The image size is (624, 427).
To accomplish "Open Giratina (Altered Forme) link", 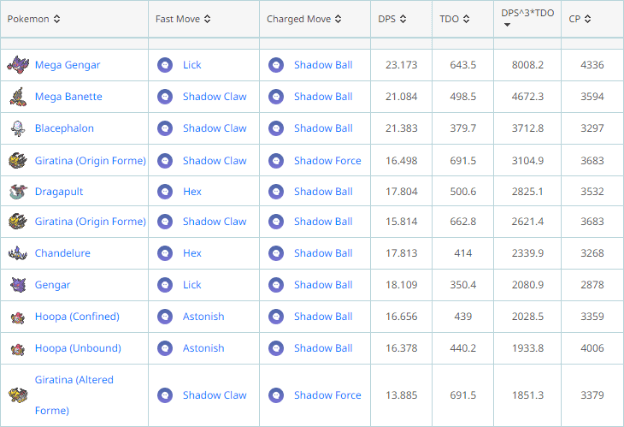I will pyautogui.click(x=74, y=395).
